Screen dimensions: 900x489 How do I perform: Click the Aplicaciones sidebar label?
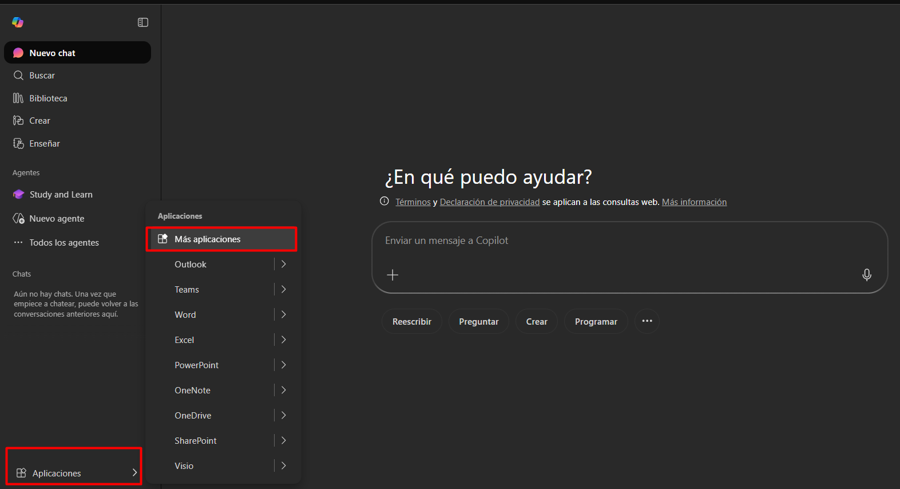click(56, 473)
